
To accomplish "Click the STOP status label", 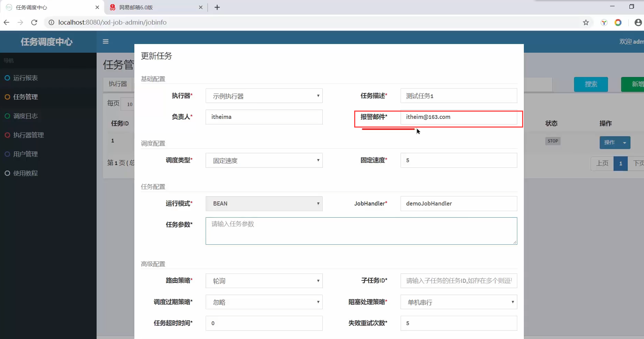I will tap(553, 141).
